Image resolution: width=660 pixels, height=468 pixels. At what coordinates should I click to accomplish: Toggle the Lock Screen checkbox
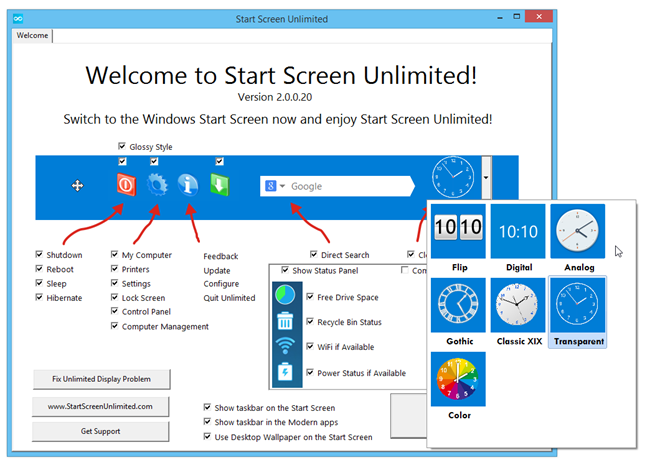coord(114,297)
